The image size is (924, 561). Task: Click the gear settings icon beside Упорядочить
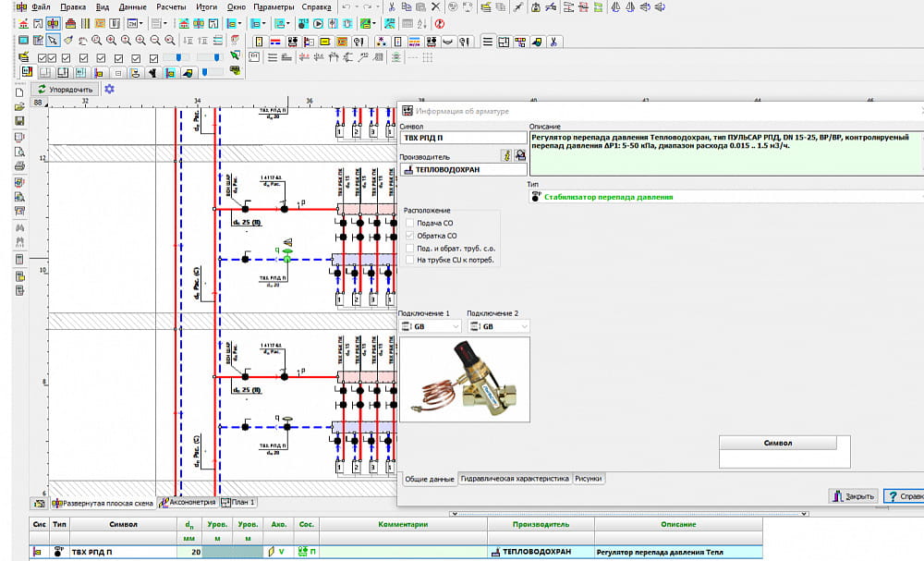point(109,89)
